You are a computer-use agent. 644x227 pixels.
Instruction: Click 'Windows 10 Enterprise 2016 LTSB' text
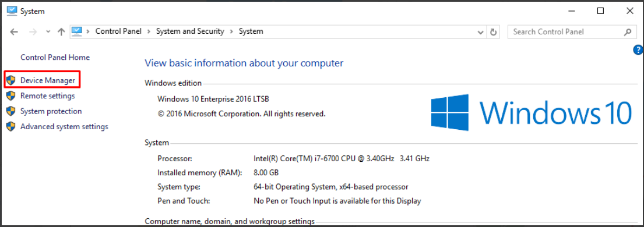click(x=213, y=99)
